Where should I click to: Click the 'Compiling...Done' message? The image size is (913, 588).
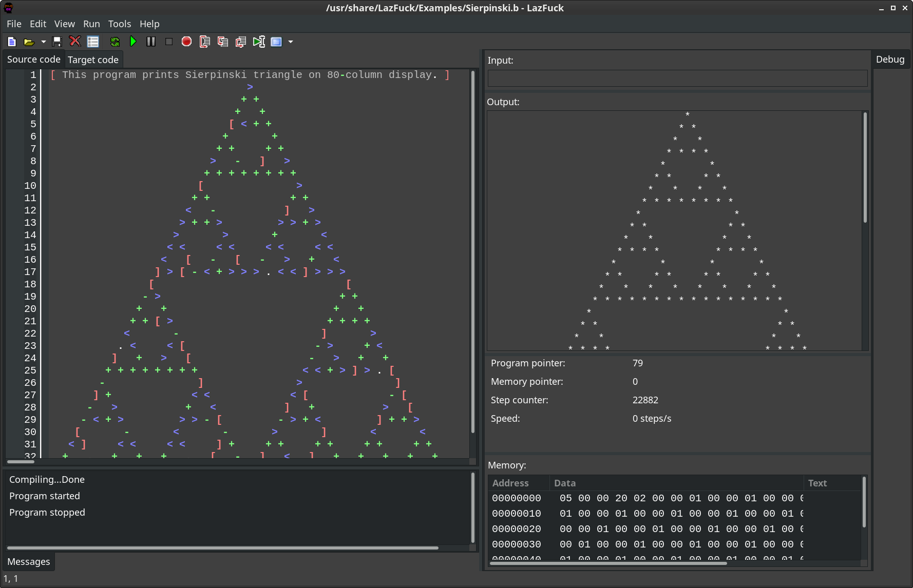pos(47,479)
